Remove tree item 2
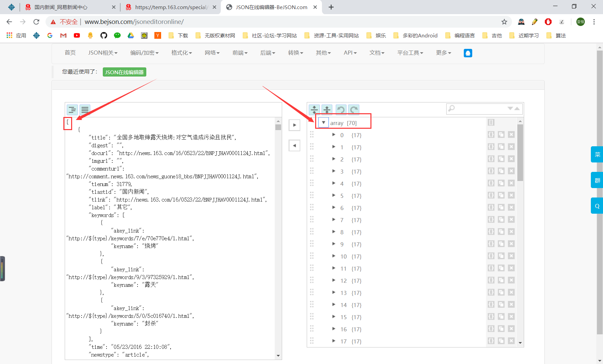603x364 pixels. pyautogui.click(x=511, y=159)
